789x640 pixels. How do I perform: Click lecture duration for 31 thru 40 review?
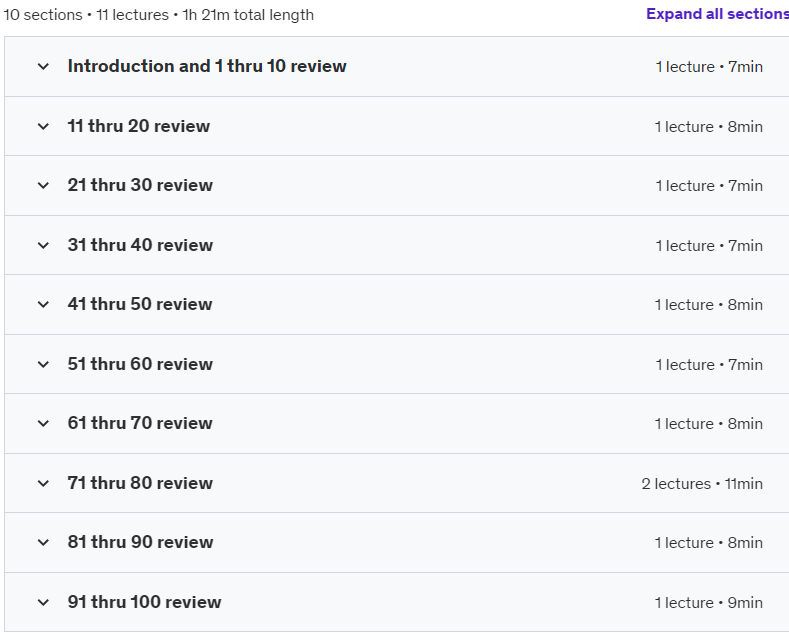(709, 246)
